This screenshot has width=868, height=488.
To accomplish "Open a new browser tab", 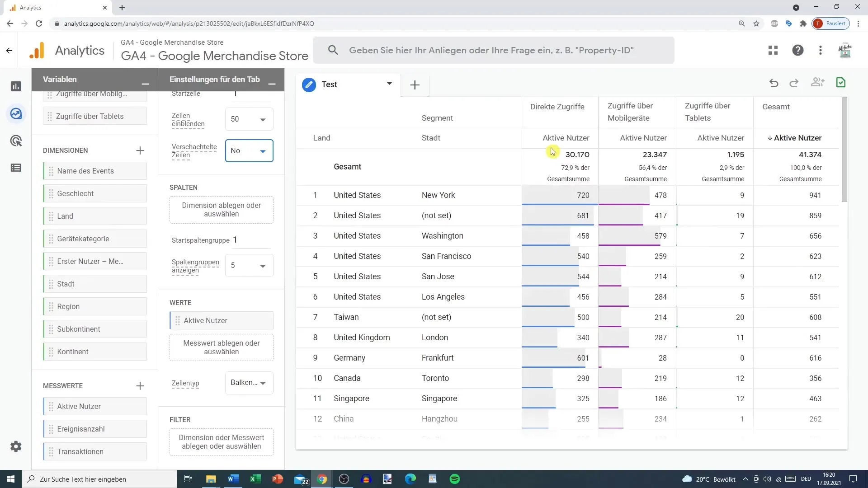I will point(122,8).
